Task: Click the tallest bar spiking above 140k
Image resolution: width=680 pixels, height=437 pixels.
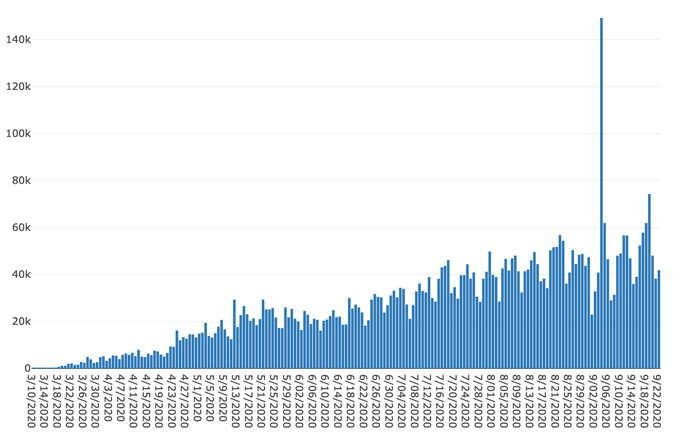Action: coord(601,193)
